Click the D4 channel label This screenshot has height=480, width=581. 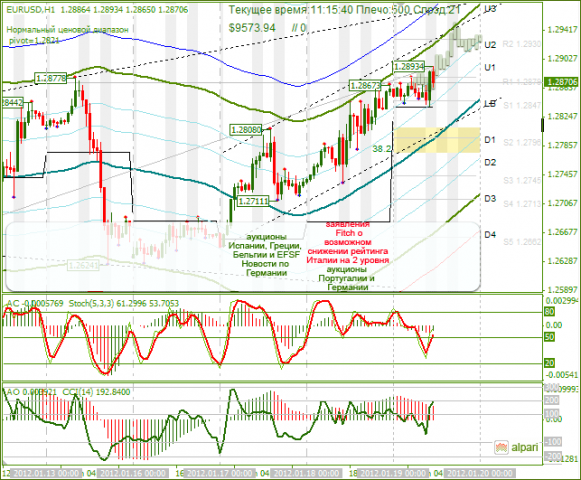[x=490, y=234]
